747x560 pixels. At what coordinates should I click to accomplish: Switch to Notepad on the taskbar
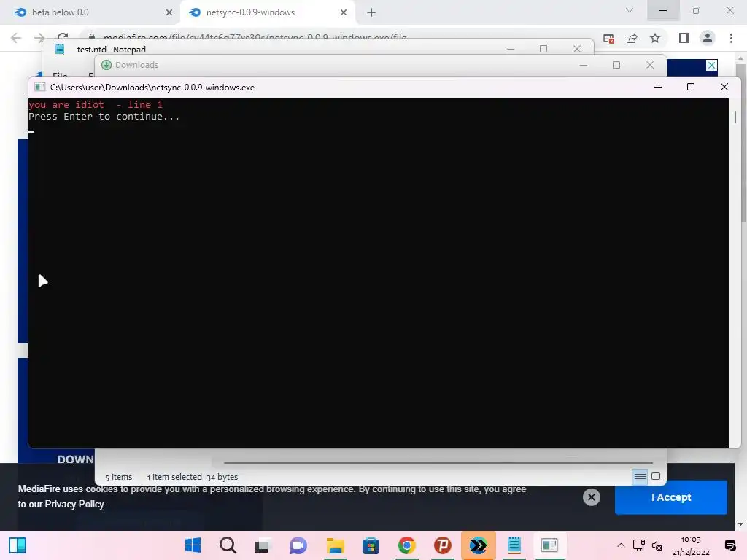pyautogui.click(x=514, y=545)
